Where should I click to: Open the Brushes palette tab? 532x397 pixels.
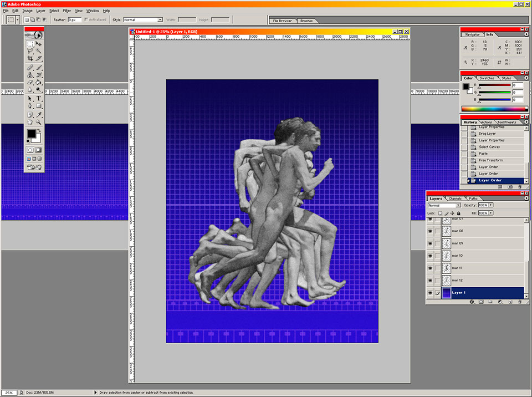click(x=306, y=21)
